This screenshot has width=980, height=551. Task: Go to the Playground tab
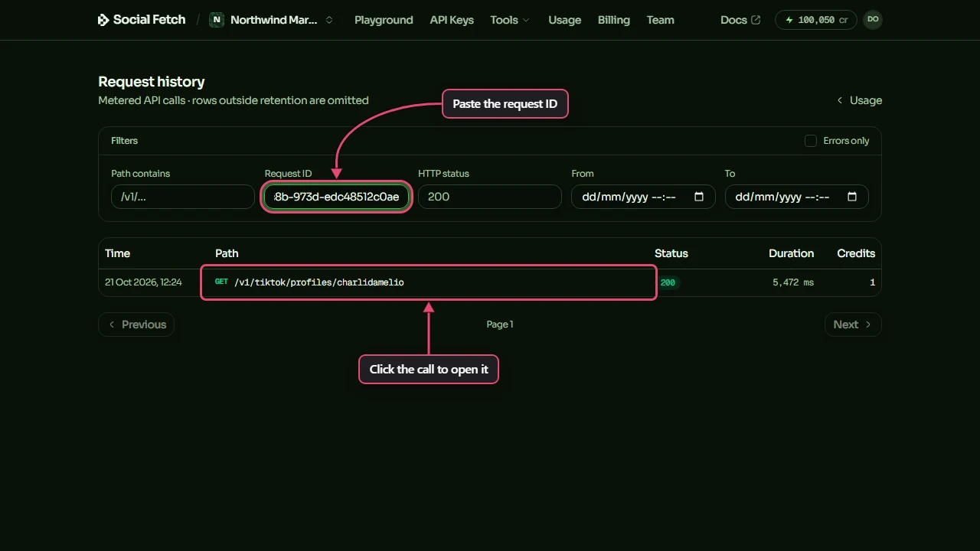pos(384,20)
